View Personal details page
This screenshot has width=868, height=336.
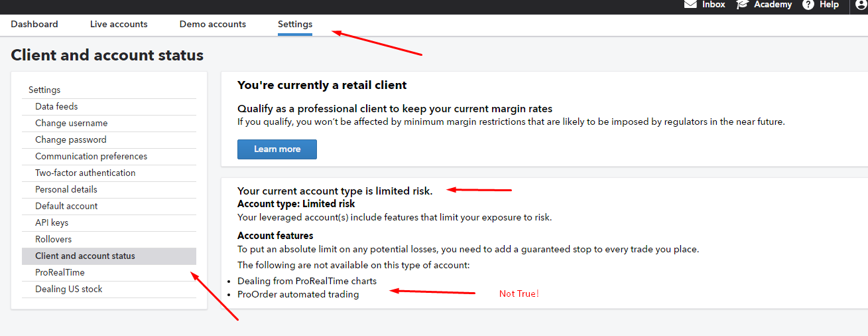click(66, 189)
